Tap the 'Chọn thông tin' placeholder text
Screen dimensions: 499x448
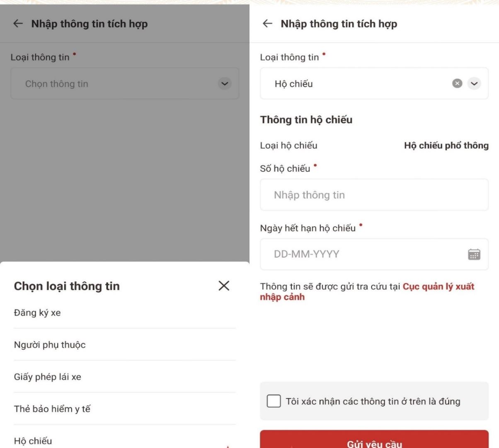point(57,84)
